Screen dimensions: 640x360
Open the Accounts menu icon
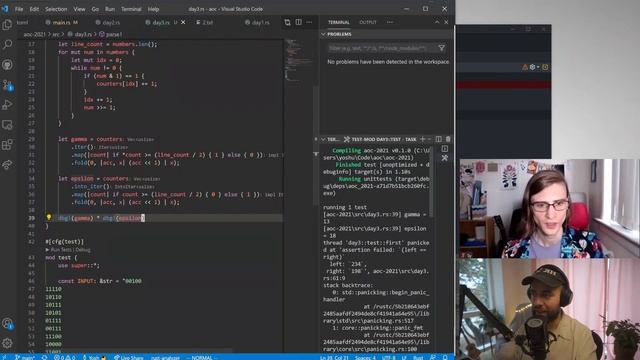7,324
